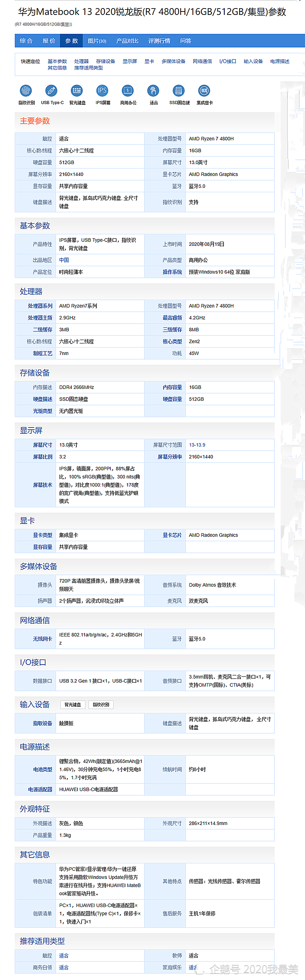Go to the 产品对比 tab
The height and width of the screenshot is (980, 305).
click(x=127, y=41)
